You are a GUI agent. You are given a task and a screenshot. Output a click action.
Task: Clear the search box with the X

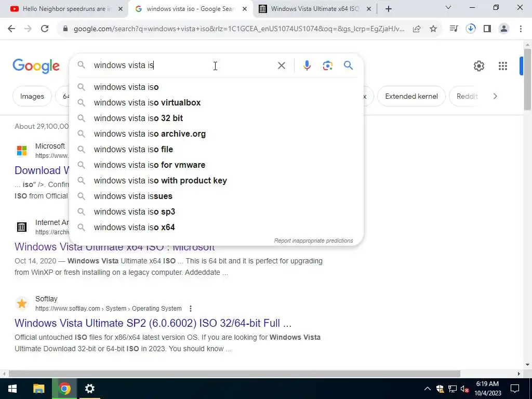(281, 65)
